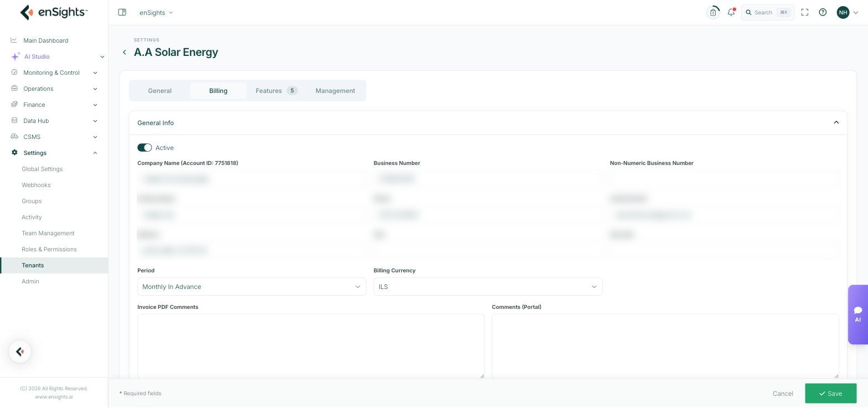
Task: Open the notifications bell
Action: click(x=731, y=12)
